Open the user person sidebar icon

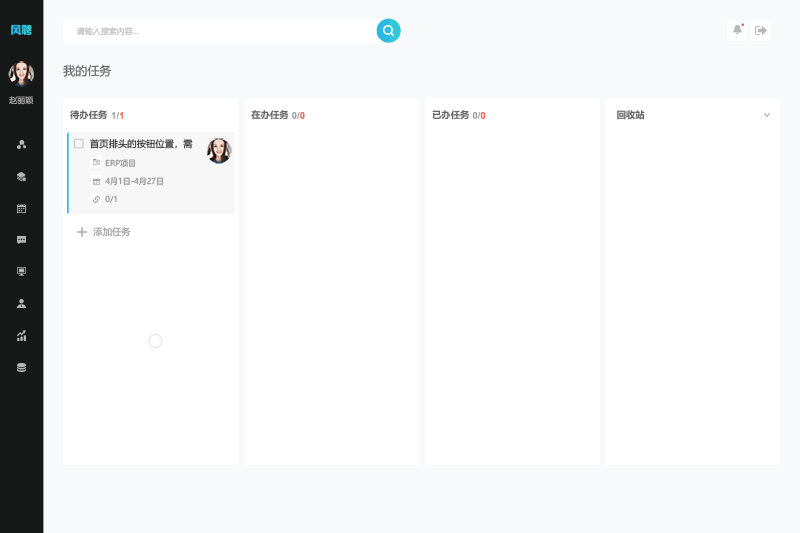[21, 304]
